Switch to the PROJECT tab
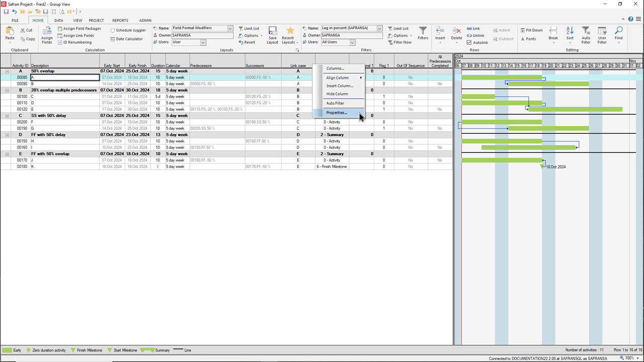Image resolution: width=644 pixels, height=362 pixels. [97, 21]
